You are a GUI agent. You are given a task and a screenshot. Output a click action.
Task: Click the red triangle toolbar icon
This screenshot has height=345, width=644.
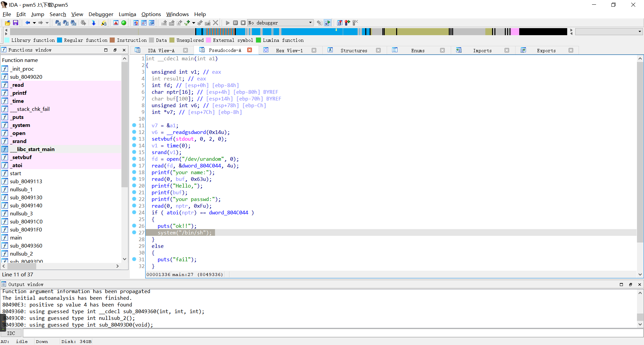pos(116,23)
